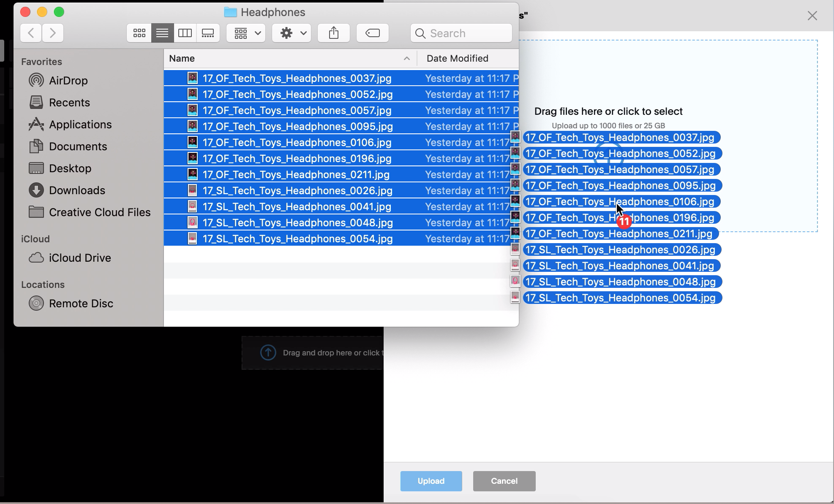The image size is (834, 504).
Task: Open Desktop in the sidebar
Action: [60, 168]
